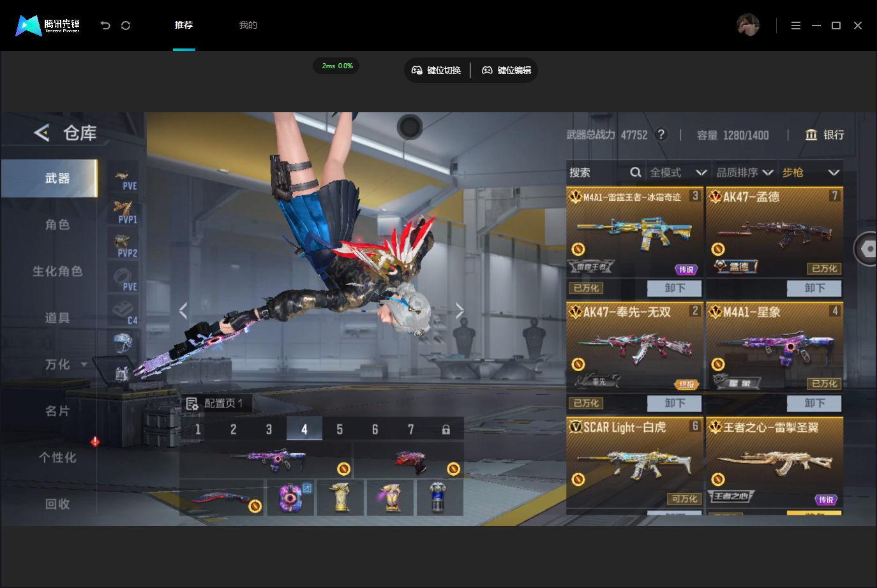Click the undo arrow in the title bar

click(105, 26)
